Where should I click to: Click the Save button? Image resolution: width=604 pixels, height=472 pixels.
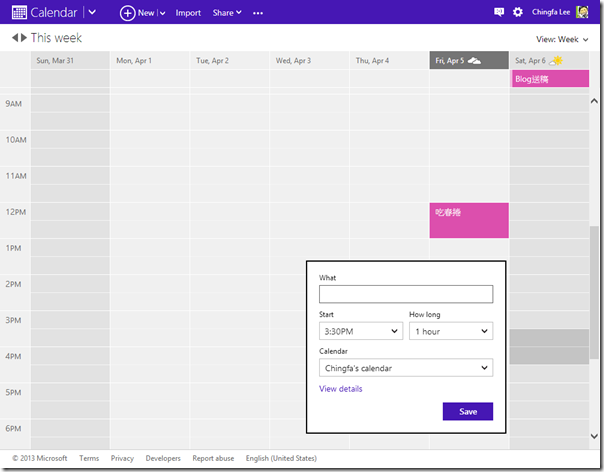(x=468, y=412)
